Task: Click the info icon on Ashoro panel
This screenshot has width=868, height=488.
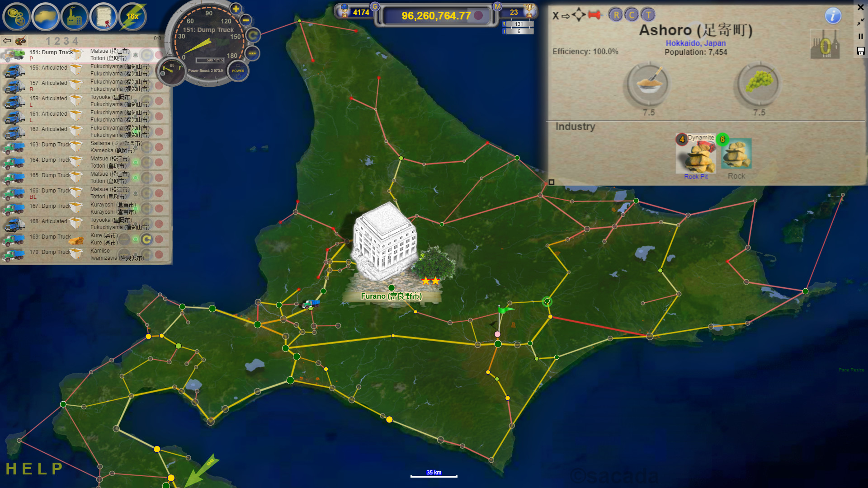Action: [x=833, y=16]
